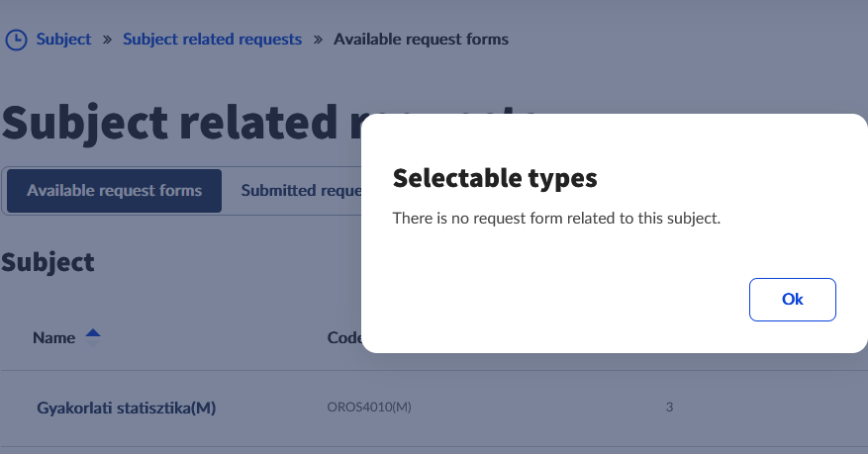Sort by the Name column header
Image resolution: width=868 pixels, height=454 pixels.
[54, 337]
